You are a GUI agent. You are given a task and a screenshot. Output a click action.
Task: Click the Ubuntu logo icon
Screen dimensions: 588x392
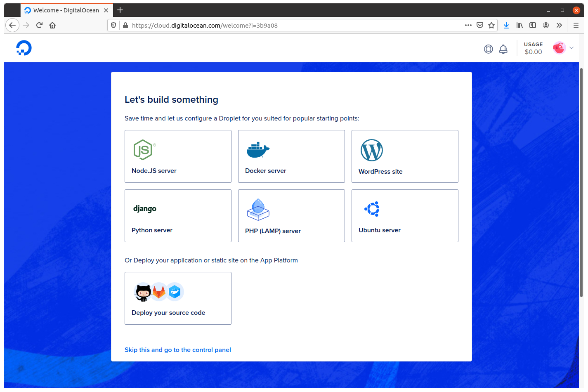tap(372, 209)
